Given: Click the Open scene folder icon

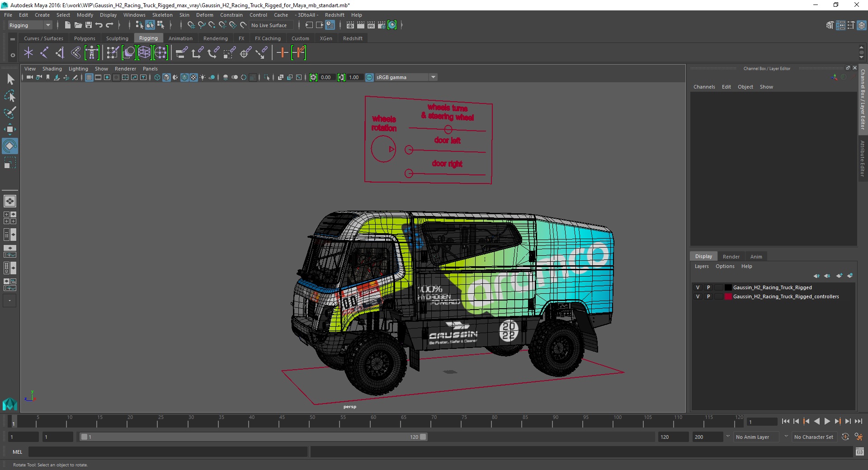Looking at the screenshot, I should click(78, 25).
